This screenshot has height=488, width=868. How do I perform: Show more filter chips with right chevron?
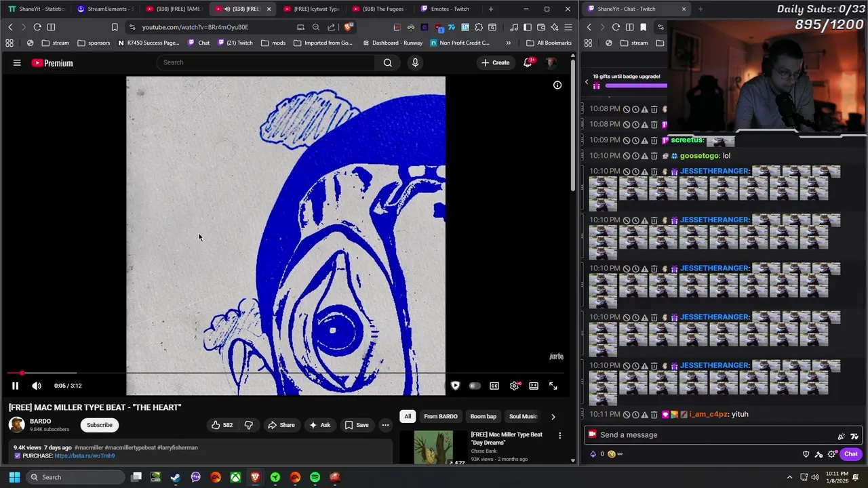pos(553,417)
